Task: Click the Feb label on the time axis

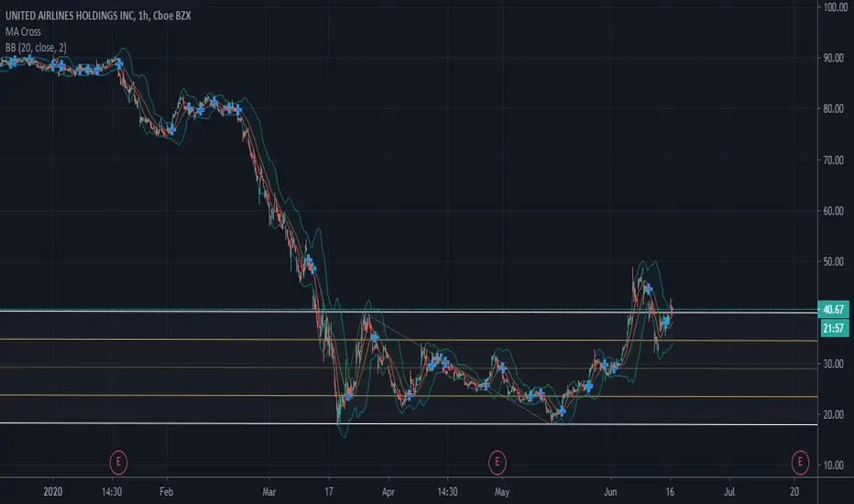Action: (166, 491)
